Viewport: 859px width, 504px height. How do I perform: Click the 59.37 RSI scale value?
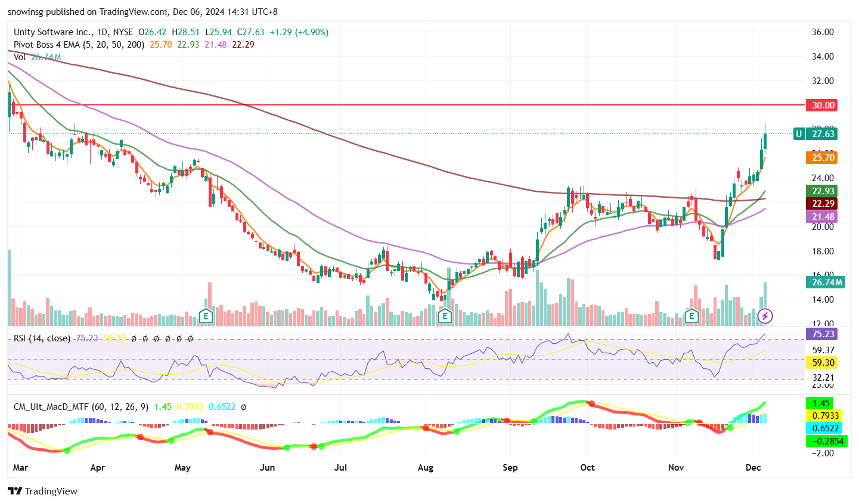click(823, 350)
